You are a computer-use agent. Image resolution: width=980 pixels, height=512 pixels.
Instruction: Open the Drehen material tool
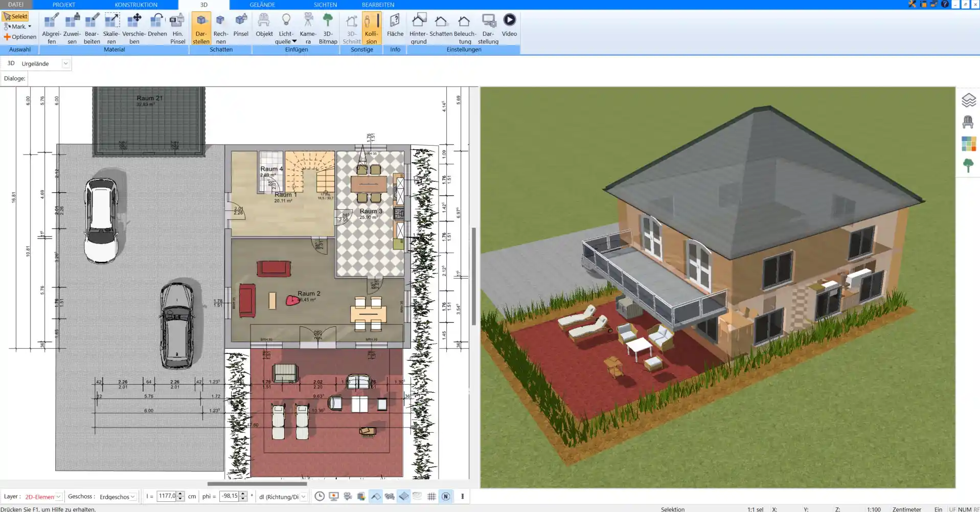coord(157,27)
